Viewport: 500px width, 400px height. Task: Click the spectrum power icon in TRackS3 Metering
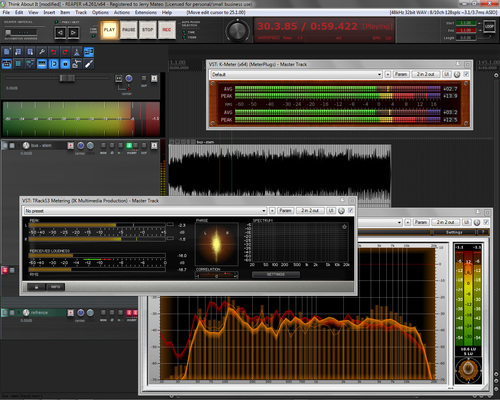pyautogui.click(x=344, y=227)
